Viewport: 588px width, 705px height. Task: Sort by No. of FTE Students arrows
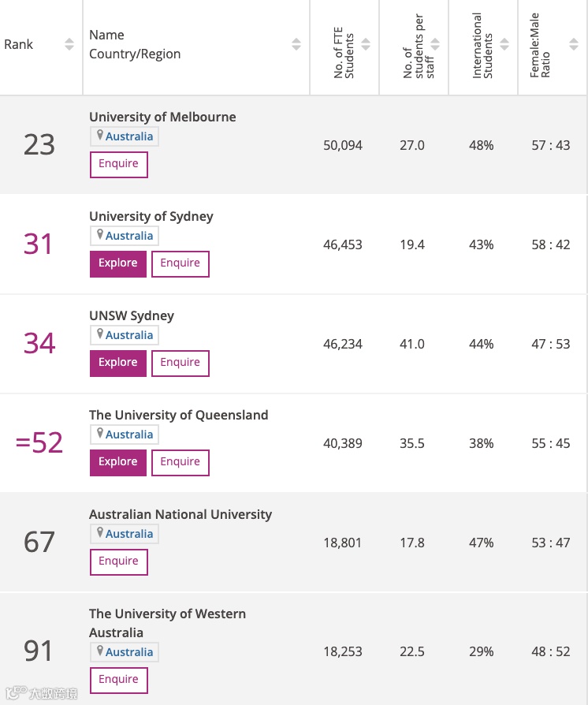pyautogui.click(x=366, y=44)
